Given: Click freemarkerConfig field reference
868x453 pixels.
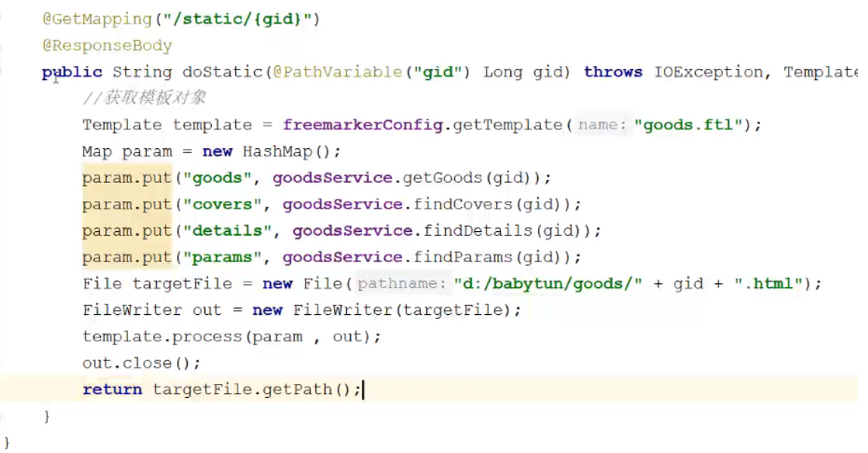Looking at the screenshot, I should [363, 125].
